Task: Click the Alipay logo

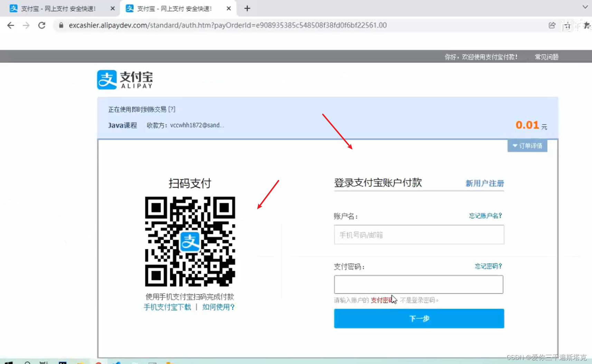Action: 125,80
